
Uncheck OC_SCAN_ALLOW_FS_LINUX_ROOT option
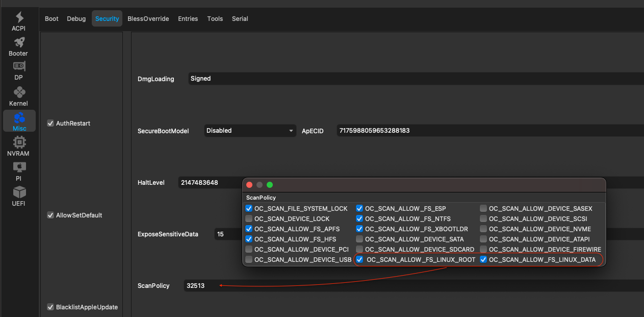(359, 260)
